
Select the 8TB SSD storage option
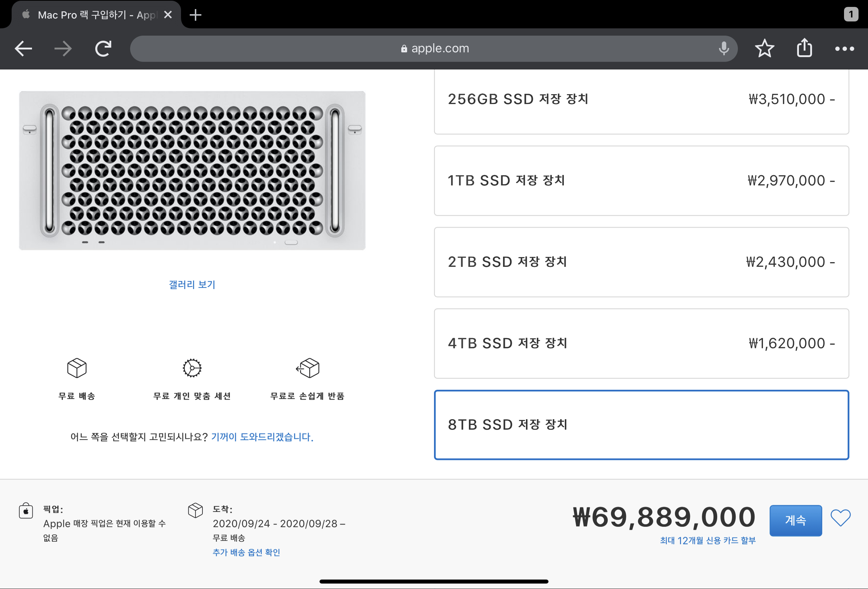point(641,425)
